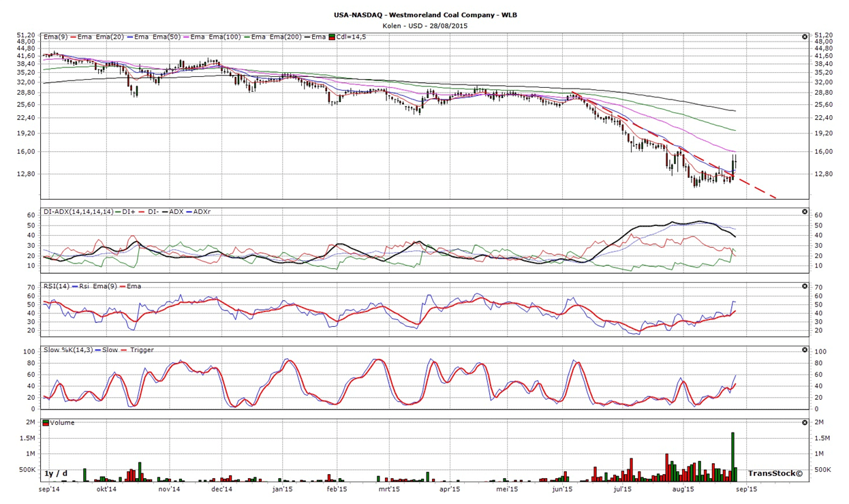Click the RSI(14) indicator label
Image resolution: width=849 pixels, height=504 pixels.
[57, 287]
